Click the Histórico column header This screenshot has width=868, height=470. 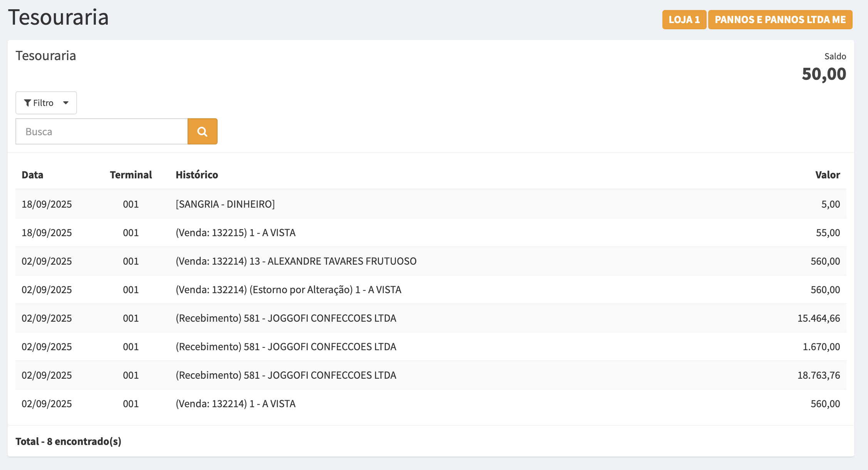197,175
